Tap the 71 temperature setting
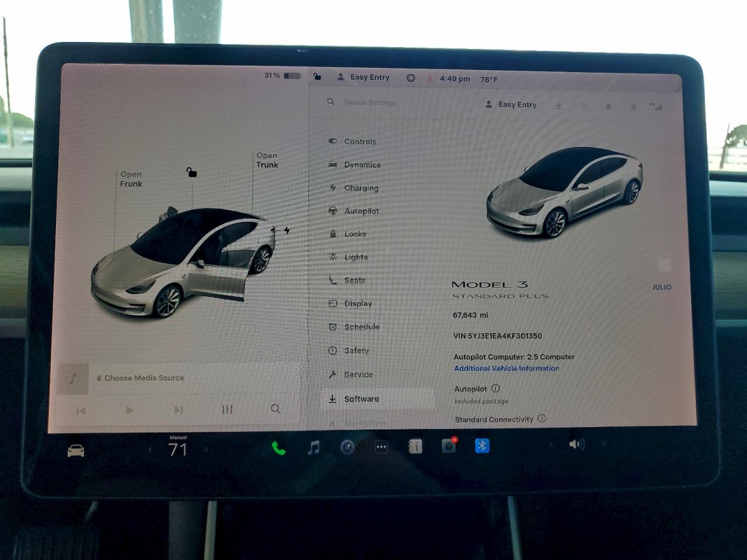747x560 pixels. tap(178, 450)
